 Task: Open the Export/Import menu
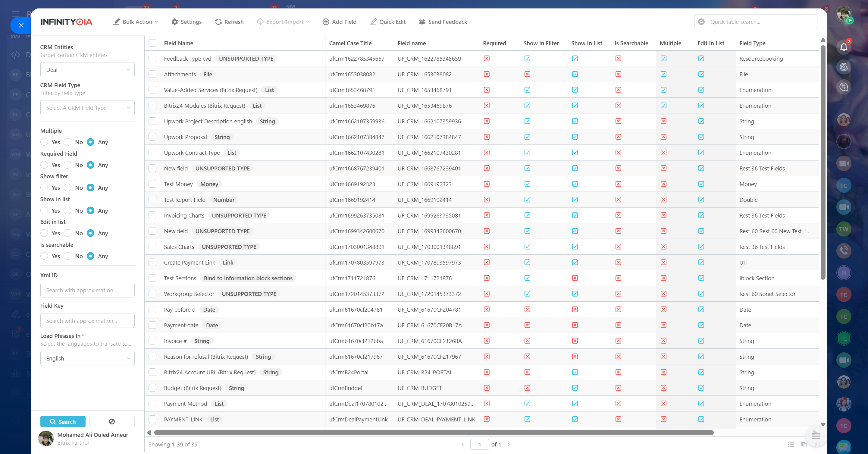tap(283, 22)
